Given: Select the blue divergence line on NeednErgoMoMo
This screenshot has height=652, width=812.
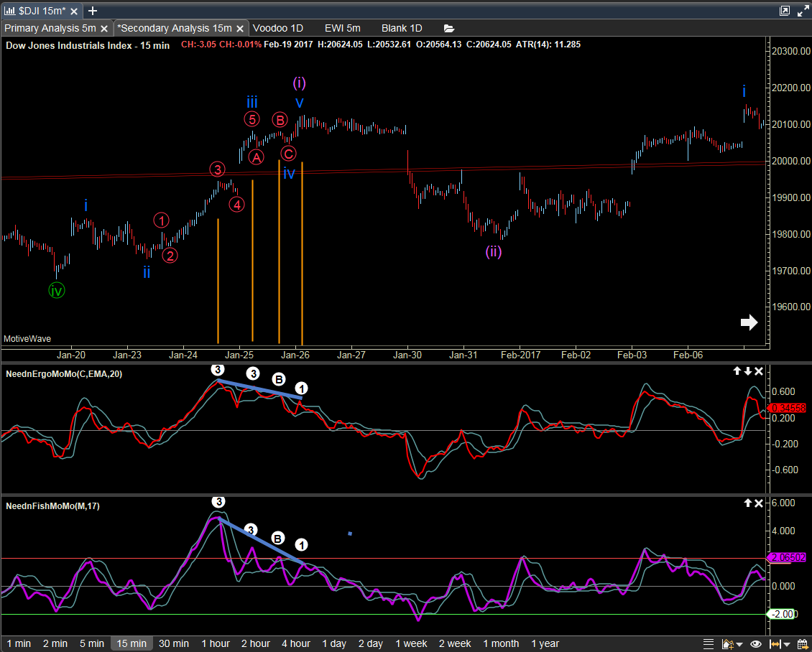Looking at the screenshot, I should pos(260,389).
